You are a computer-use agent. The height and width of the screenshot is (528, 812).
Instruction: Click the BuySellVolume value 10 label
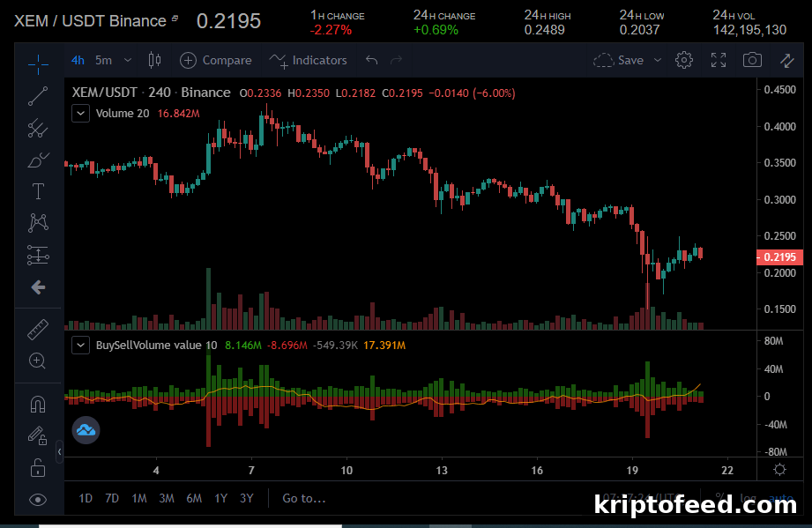(156, 346)
